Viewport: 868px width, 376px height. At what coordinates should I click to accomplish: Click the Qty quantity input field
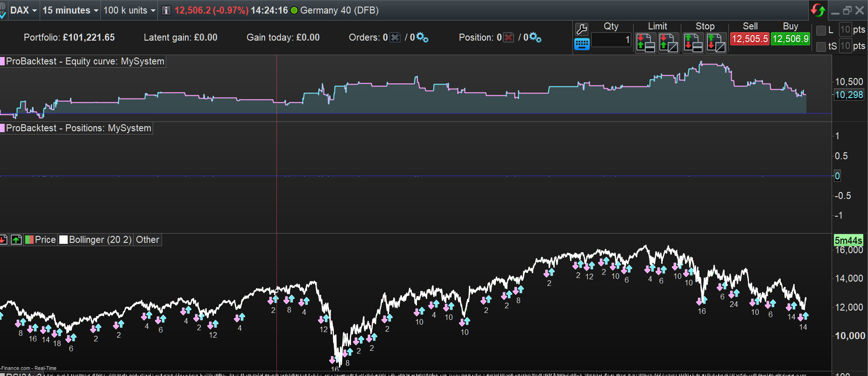click(612, 40)
